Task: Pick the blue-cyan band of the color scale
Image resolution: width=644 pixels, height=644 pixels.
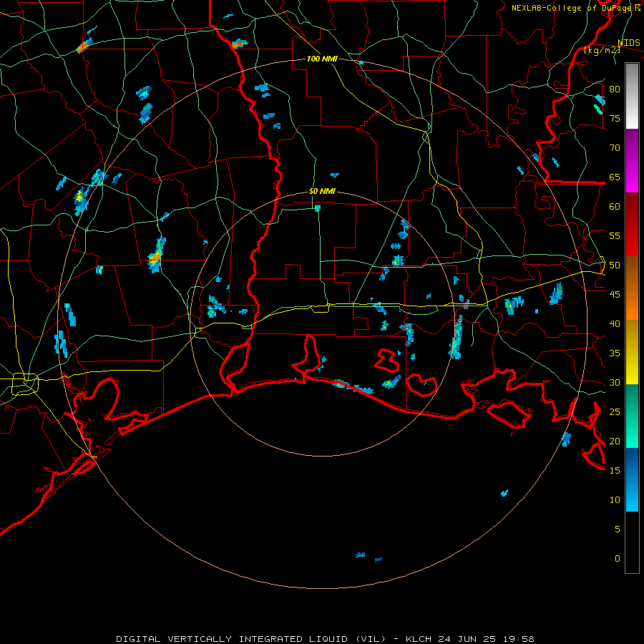Action: pos(632,479)
